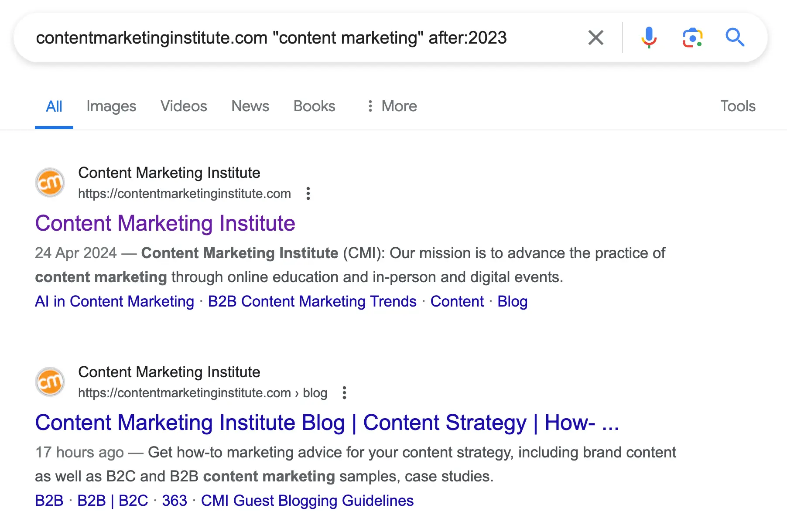Click the favicon of the blog result

pos(50,382)
